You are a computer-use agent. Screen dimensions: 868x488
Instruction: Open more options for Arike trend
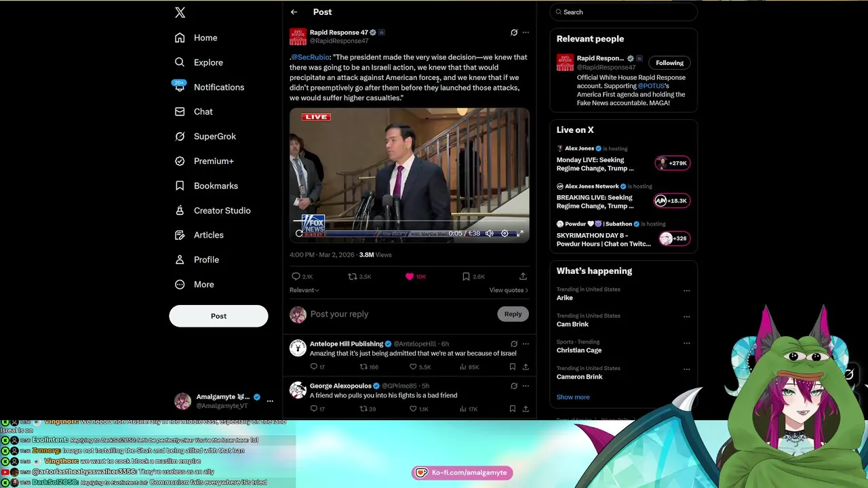coord(686,290)
